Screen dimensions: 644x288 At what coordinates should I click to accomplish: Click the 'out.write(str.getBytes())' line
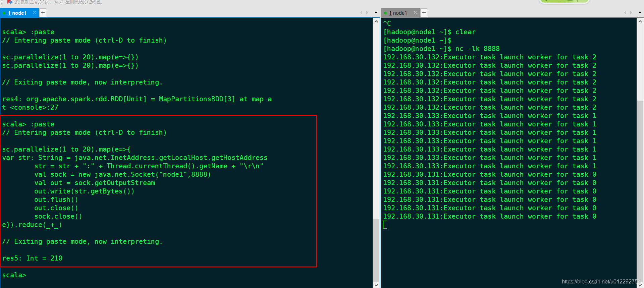tap(84, 191)
